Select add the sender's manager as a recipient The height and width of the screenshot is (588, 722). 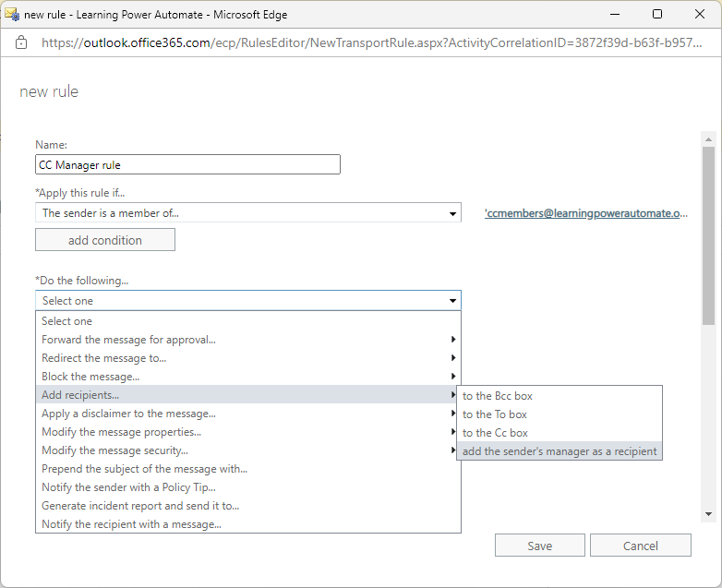click(x=560, y=451)
